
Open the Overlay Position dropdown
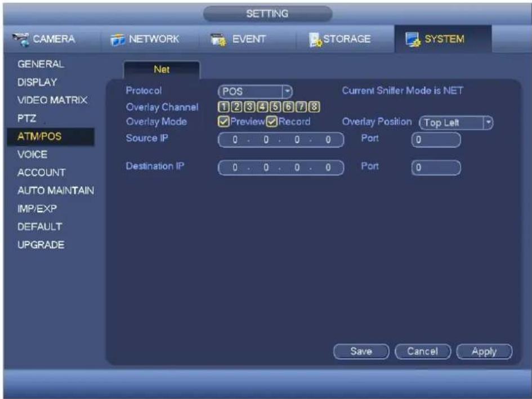(x=456, y=123)
